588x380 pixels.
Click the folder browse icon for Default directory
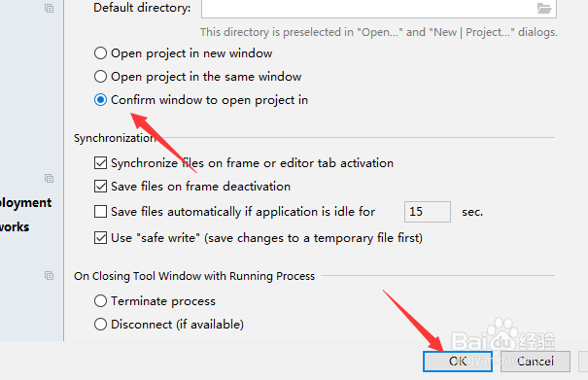pyautogui.click(x=543, y=8)
